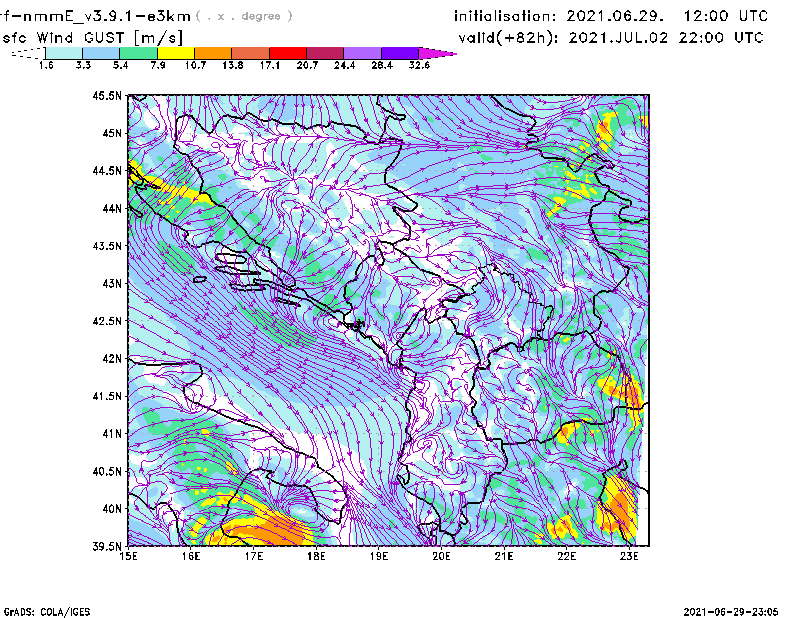Click the 42N latitude label
The width and height of the screenshot is (800, 618).
click(x=112, y=358)
